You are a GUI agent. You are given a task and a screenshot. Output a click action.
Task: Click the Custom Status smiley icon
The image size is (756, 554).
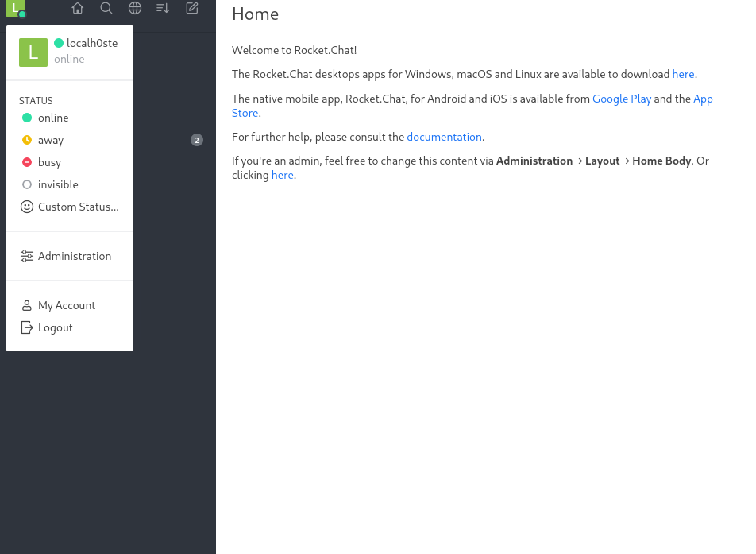27,207
